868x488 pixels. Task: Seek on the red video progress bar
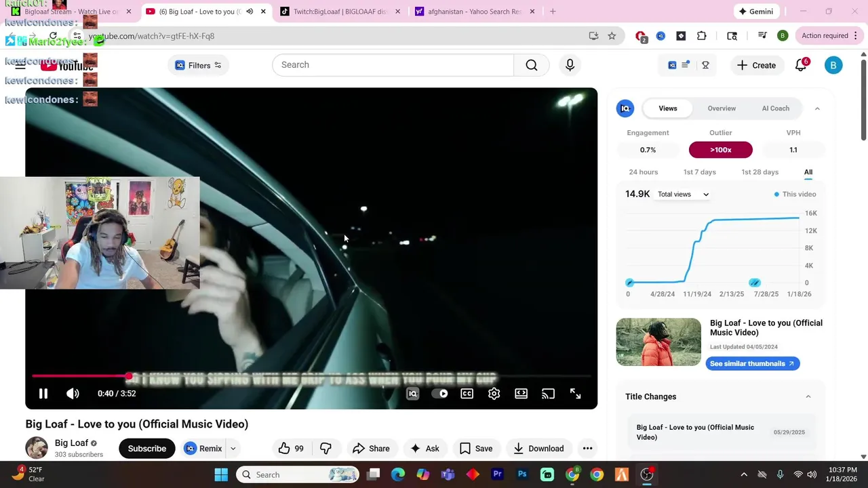point(311,375)
